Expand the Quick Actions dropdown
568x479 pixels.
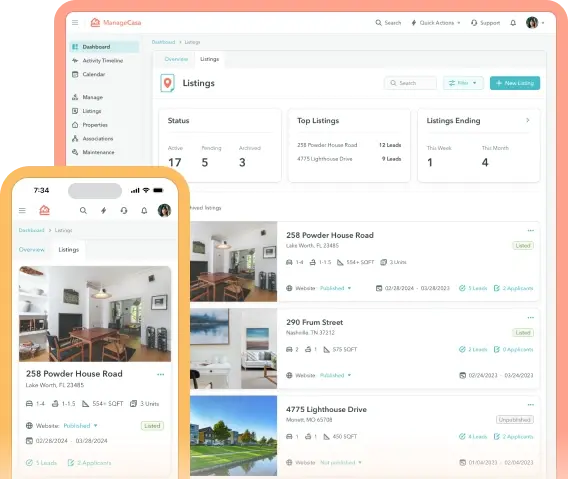(436, 23)
